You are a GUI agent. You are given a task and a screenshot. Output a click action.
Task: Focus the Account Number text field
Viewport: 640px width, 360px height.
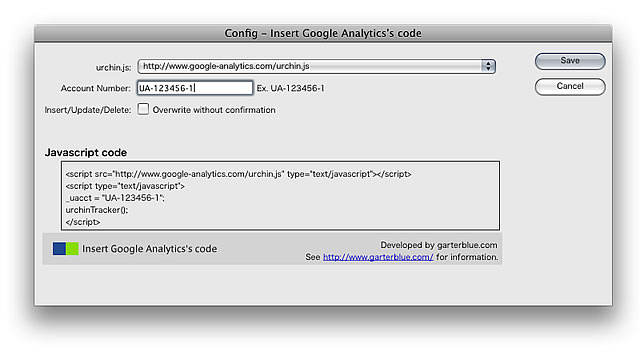tap(195, 88)
